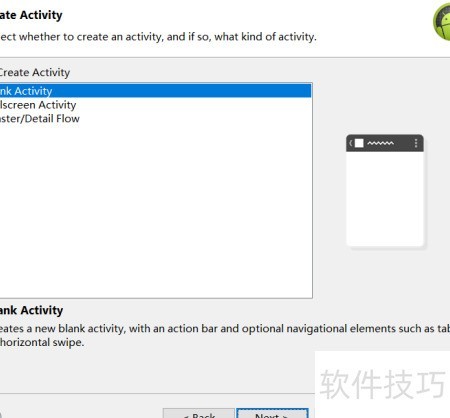
Task: Select Fullscreen Activity in the list
Action: tap(156, 105)
